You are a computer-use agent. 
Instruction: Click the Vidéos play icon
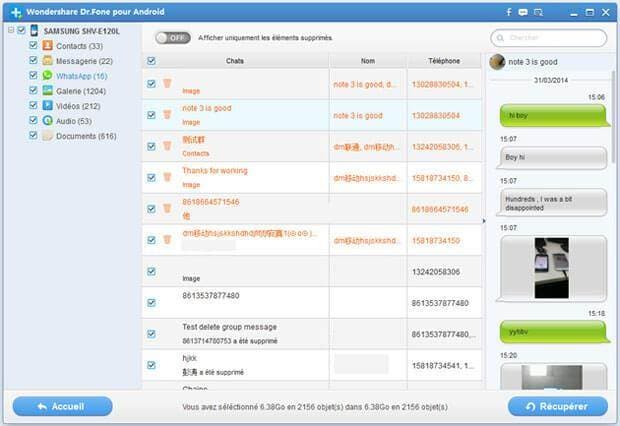click(x=47, y=105)
